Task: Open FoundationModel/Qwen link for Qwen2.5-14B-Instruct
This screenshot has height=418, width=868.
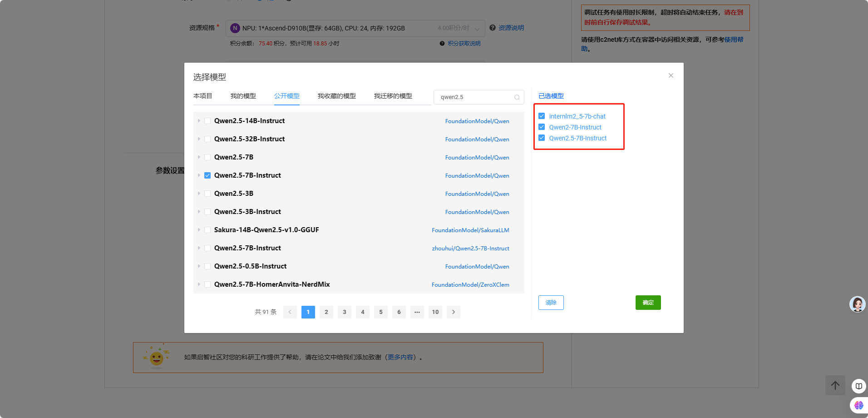Action: coord(477,121)
